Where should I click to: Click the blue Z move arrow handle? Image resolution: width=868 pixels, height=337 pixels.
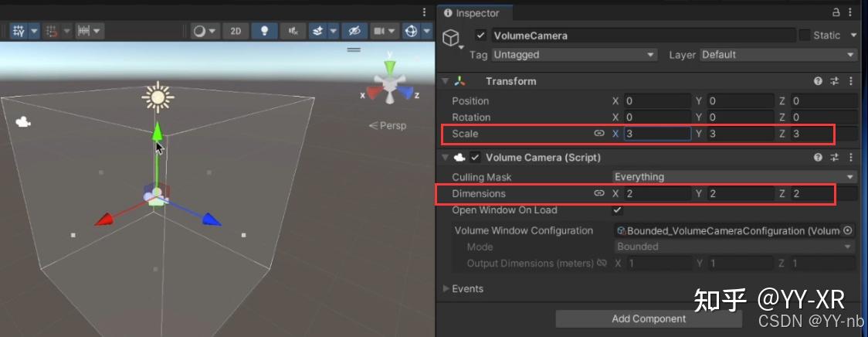point(211,220)
